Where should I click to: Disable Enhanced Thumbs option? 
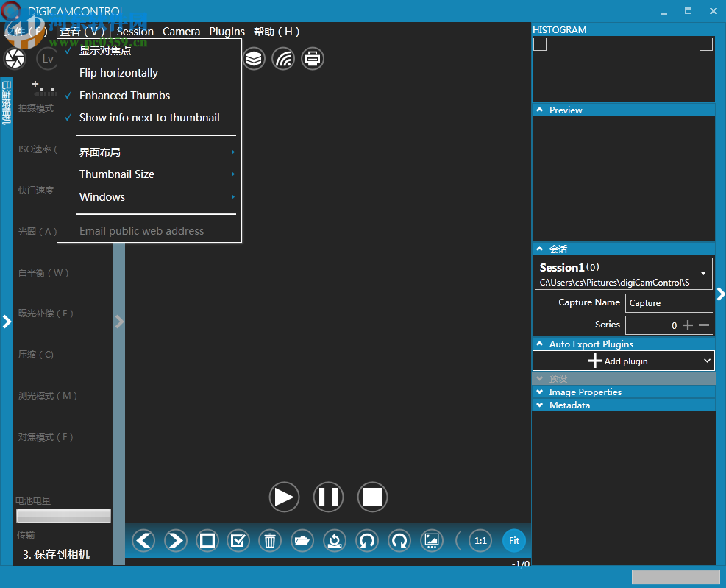(x=124, y=95)
